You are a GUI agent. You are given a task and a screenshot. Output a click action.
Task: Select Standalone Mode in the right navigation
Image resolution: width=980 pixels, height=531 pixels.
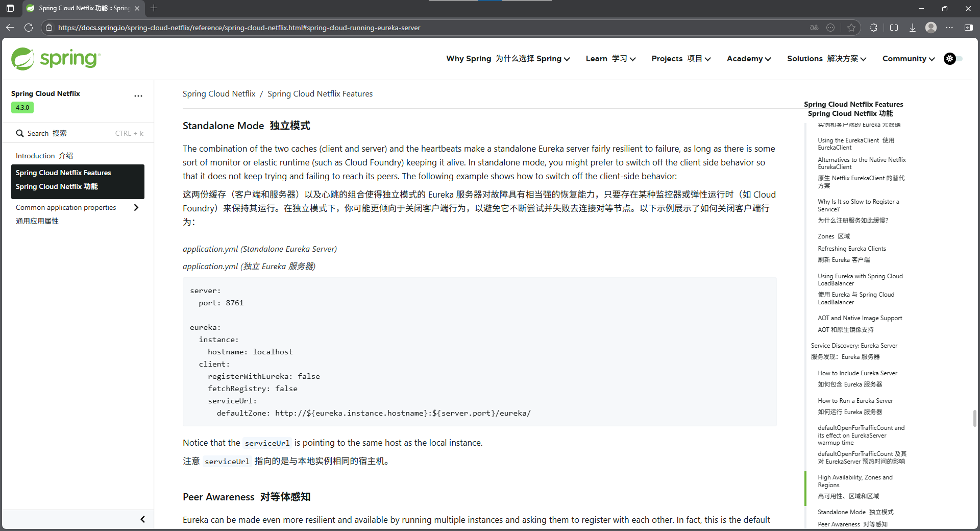855,512
